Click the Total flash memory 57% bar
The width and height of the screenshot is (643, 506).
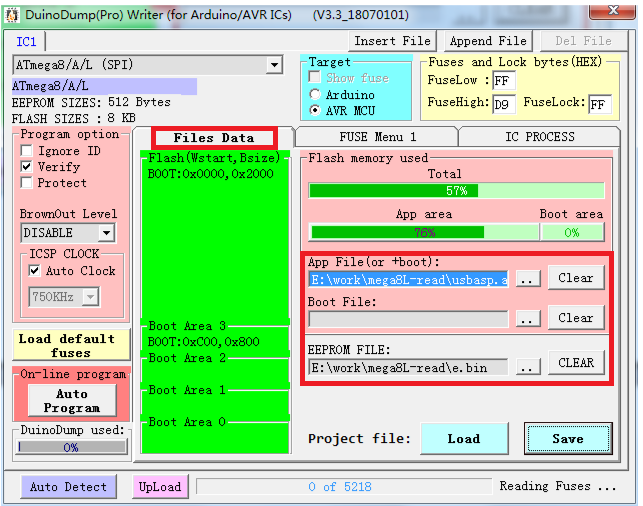pos(456,191)
